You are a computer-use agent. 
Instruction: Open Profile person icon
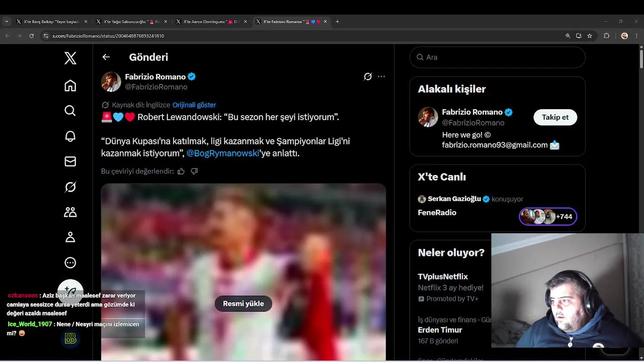tap(70, 237)
